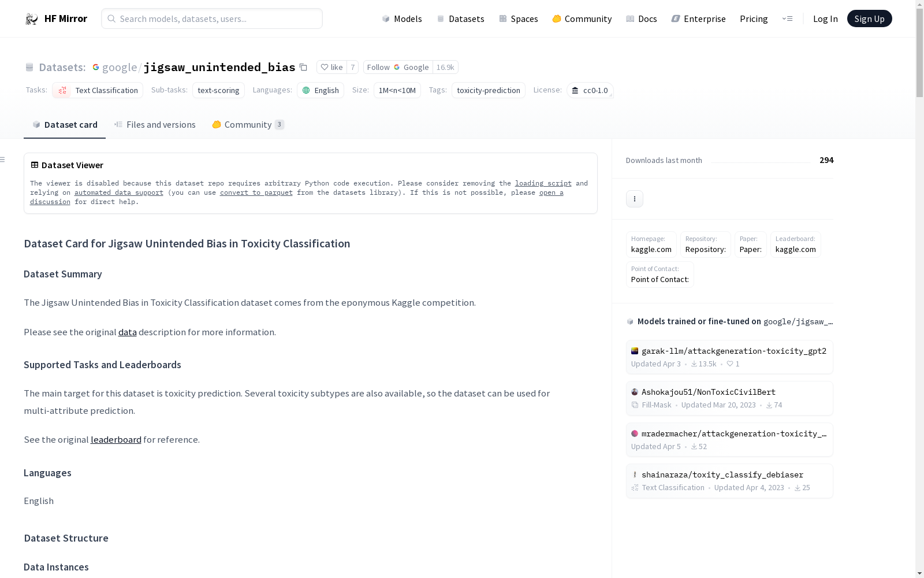This screenshot has height=578, width=924.
Task: Click the toxicity-prediction tag
Action: 489,90
